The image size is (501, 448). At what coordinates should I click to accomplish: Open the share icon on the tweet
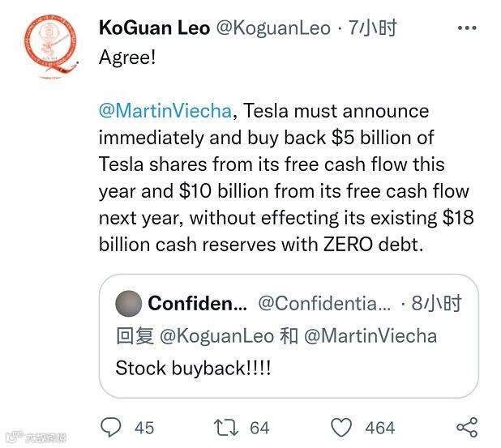pyautogui.click(x=466, y=426)
